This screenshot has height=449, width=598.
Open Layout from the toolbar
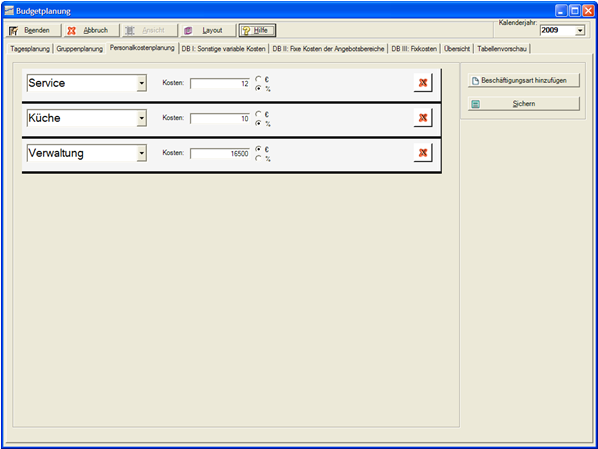point(207,31)
